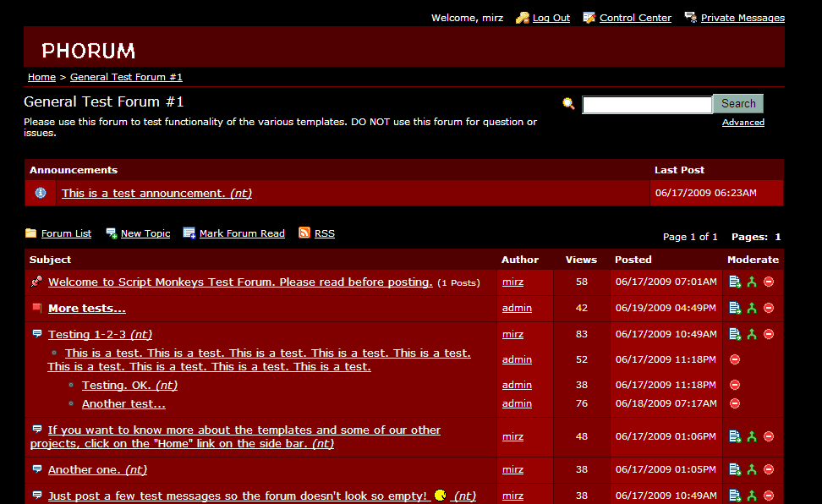822x504 pixels.
Task: Click the last post time 06/17/2009 06:23AM
Action: pos(705,193)
